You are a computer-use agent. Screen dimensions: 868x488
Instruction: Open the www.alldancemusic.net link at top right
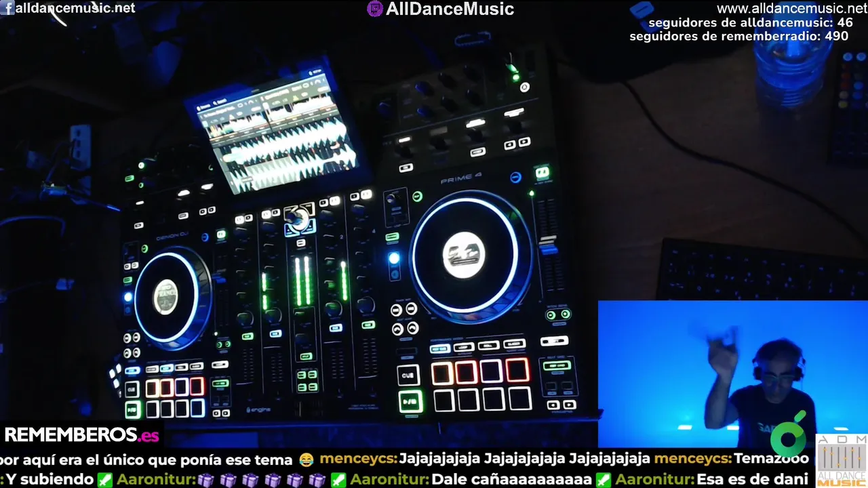[x=792, y=8]
